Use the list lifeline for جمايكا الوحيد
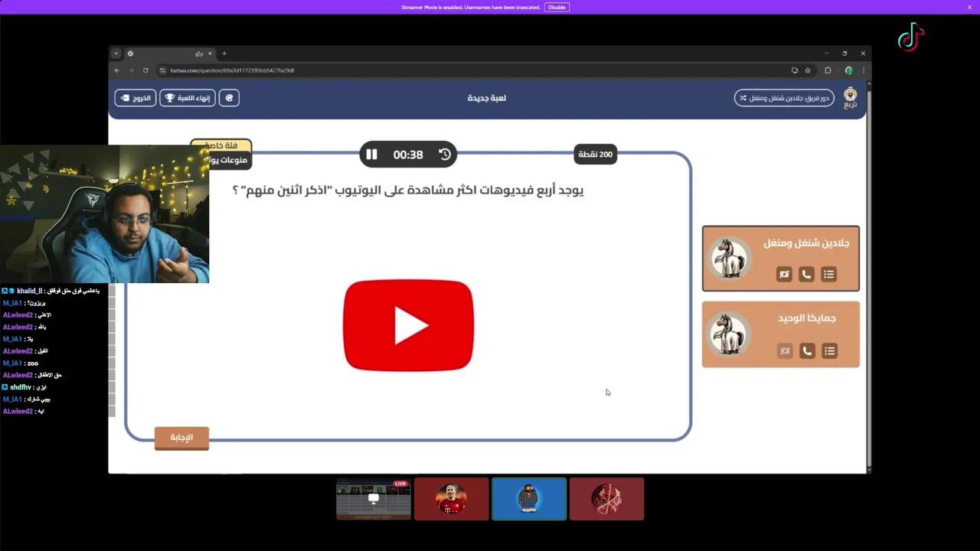 [x=829, y=351]
